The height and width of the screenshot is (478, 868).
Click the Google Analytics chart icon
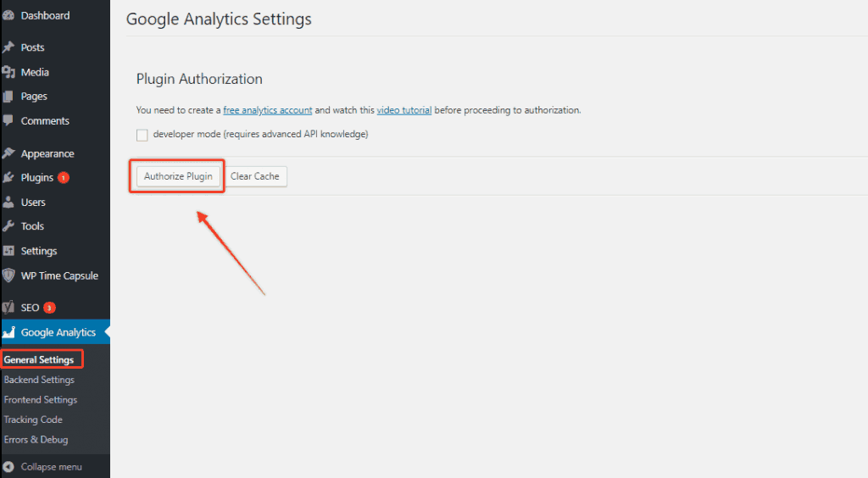coord(8,332)
